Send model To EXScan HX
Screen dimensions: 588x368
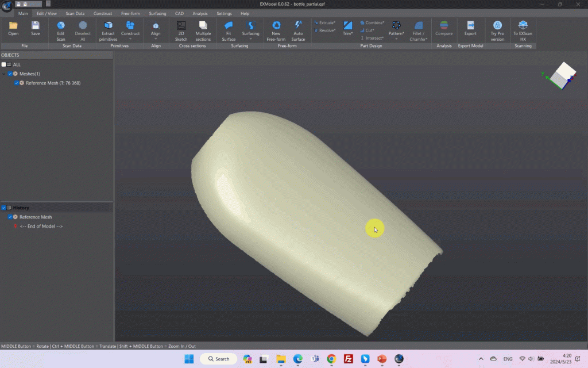523,25
